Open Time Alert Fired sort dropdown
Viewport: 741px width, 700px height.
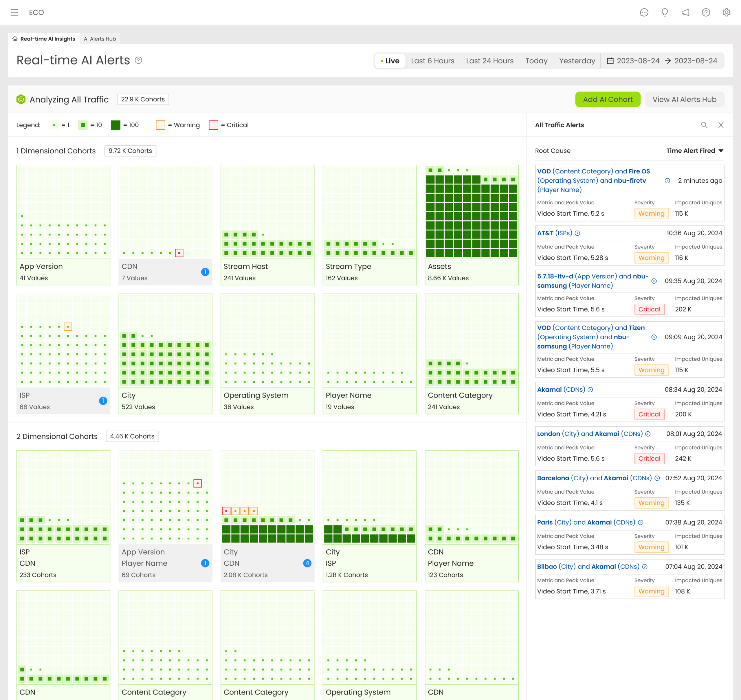(x=695, y=151)
